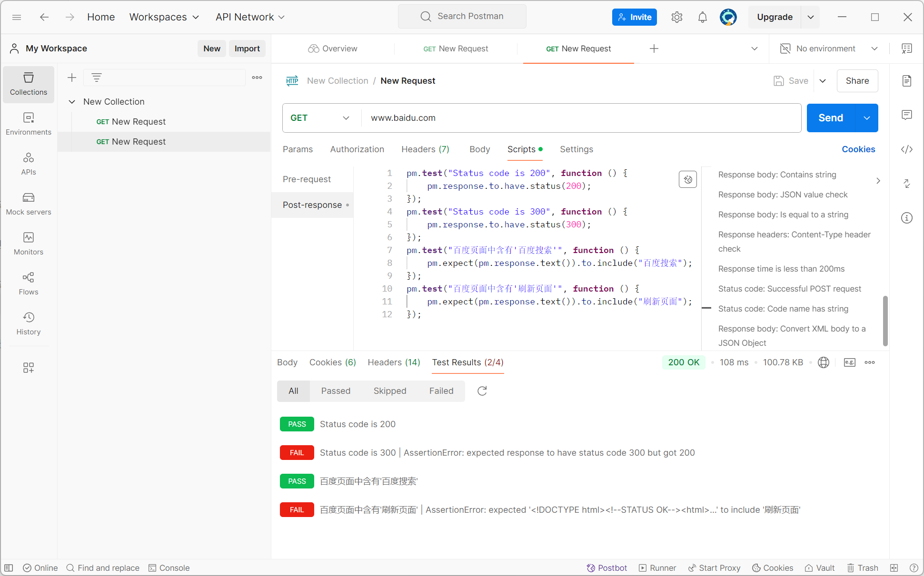The image size is (924, 576).
Task: Click the snippets list scrollbar
Action: [x=885, y=321]
